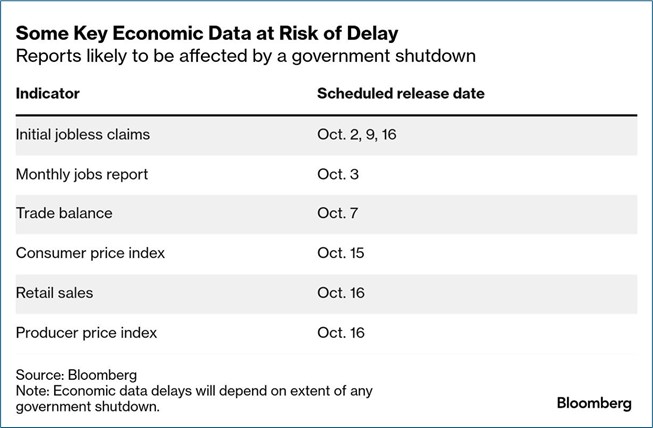Click the Trade balance row label

coord(64,213)
